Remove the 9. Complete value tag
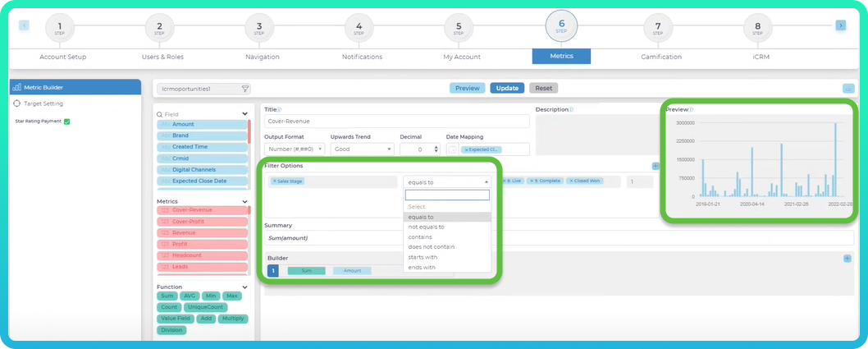This screenshot has height=349, width=868. 532,181
